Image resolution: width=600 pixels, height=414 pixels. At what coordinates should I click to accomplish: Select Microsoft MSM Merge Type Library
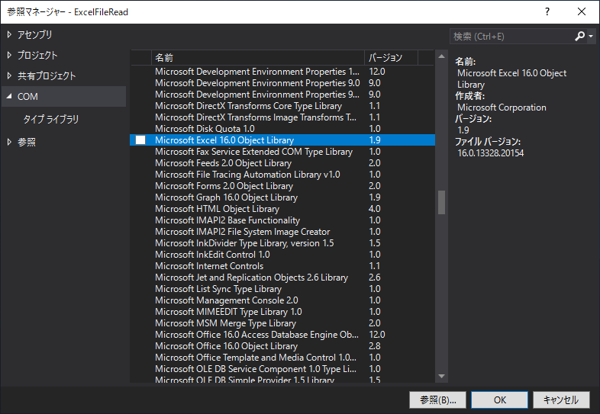(282, 323)
